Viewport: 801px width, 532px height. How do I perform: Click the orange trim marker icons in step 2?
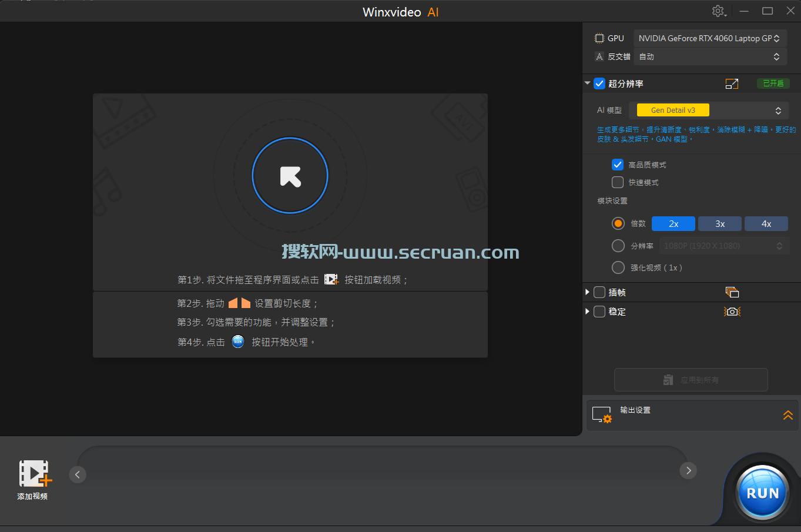click(239, 303)
